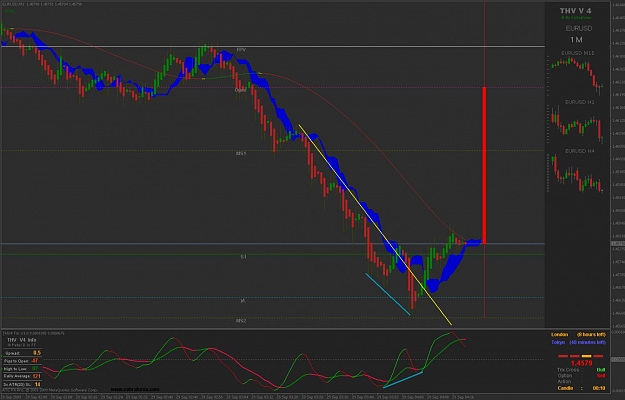Screen dimensions: 625x400
Task: Open the EURUSD H1 mini chart
Action: (576, 122)
